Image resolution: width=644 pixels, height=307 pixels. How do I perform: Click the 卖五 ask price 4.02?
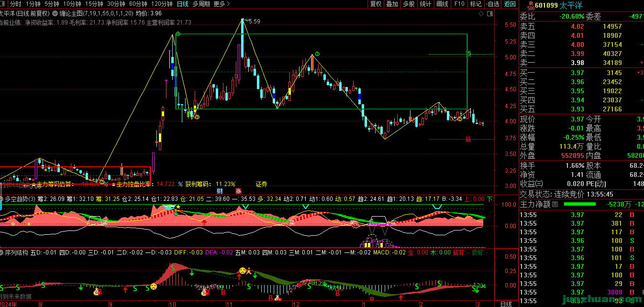click(577, 26)
